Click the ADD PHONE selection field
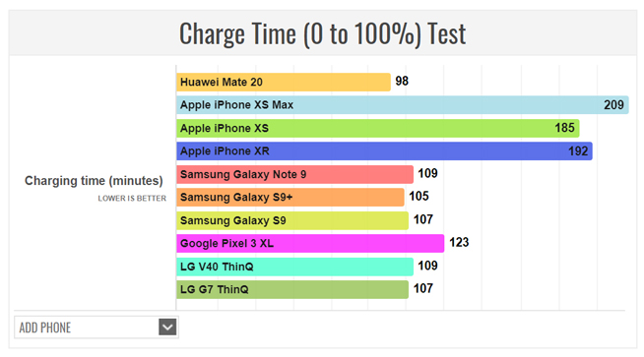The image size is (644, 357). [x=97, y=327]
